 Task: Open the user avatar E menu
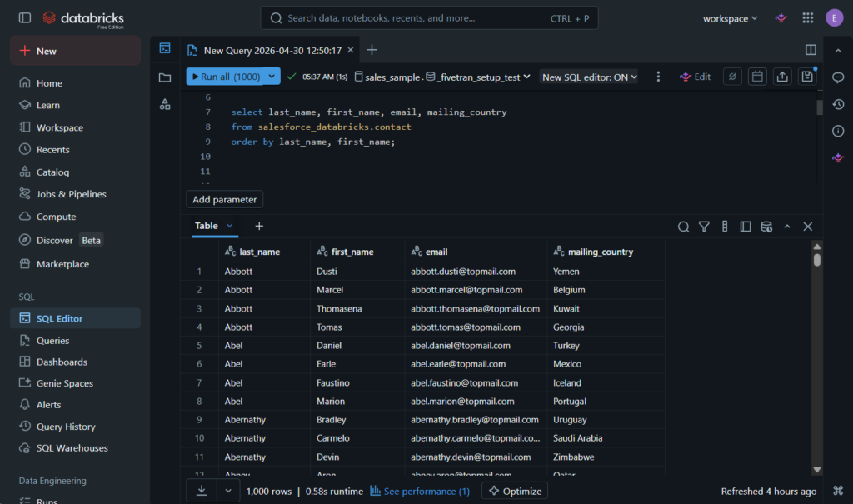(x=834, y=18)
